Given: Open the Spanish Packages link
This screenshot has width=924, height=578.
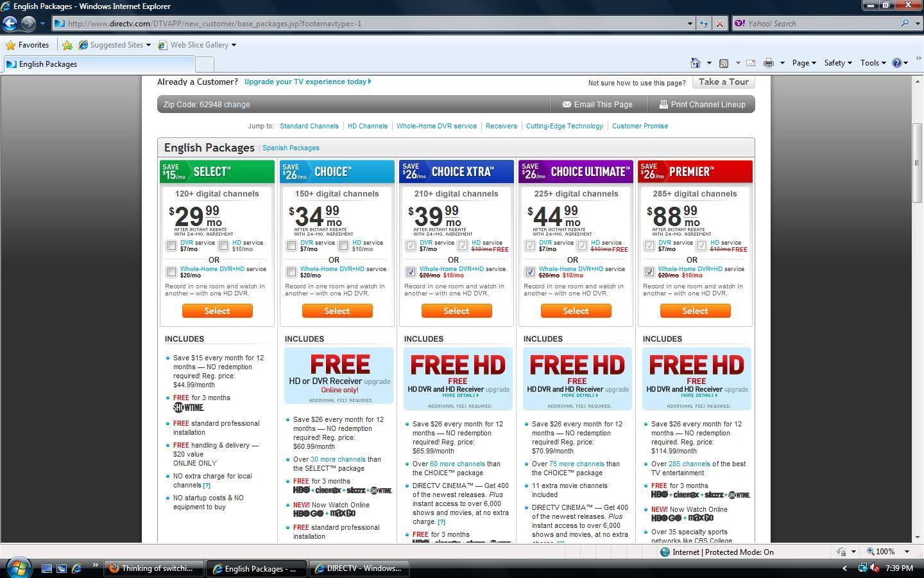Looking at the screenshot, I should (x=291, y=148).
